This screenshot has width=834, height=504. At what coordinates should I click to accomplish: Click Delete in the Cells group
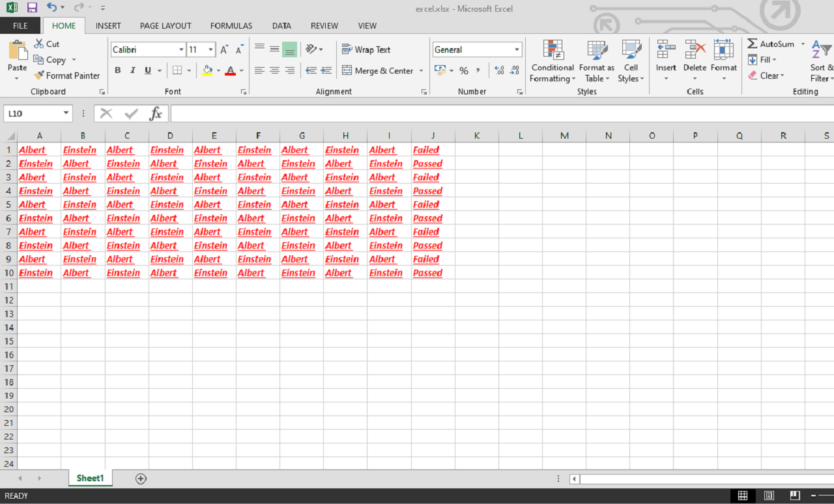(x=695, y=61)
